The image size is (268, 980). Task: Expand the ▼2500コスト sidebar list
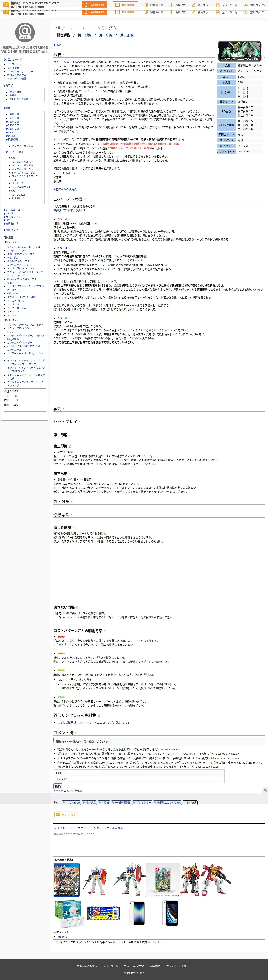14,126
